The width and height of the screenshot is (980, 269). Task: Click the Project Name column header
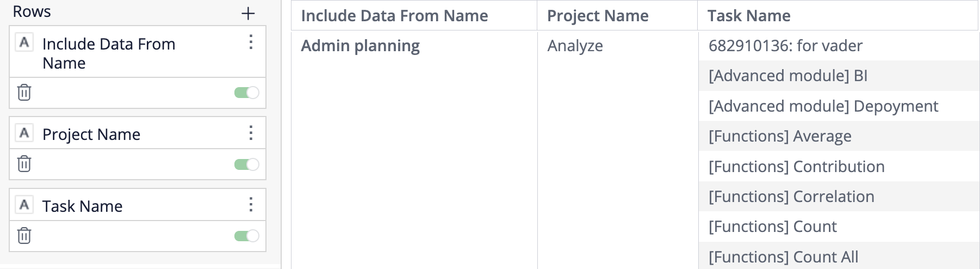pyautogui.click(x=597, y=16)
